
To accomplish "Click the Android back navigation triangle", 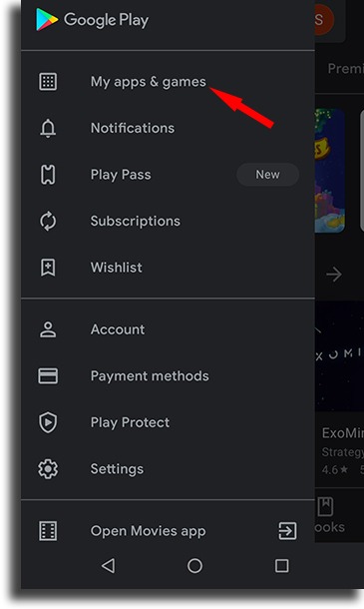I will 108,566.
